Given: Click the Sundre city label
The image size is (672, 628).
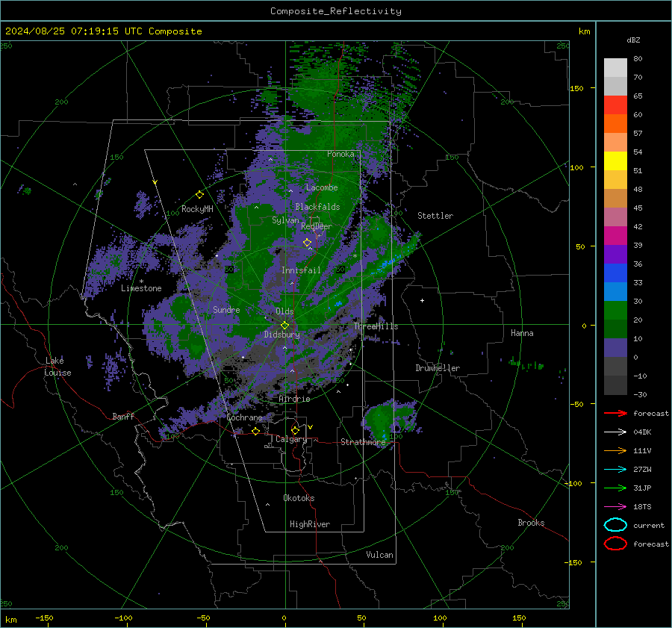Looking at the screenshot, I should point(226,309).
